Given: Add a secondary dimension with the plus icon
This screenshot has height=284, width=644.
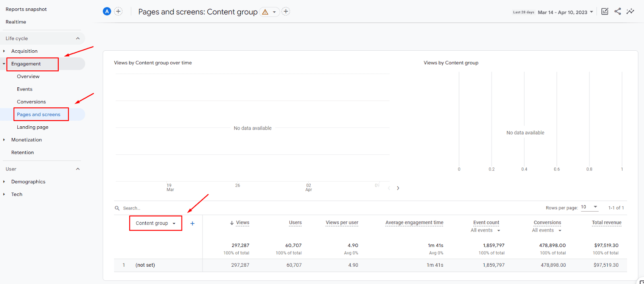Looking at the screenshot, I should [x=192, y=224].
